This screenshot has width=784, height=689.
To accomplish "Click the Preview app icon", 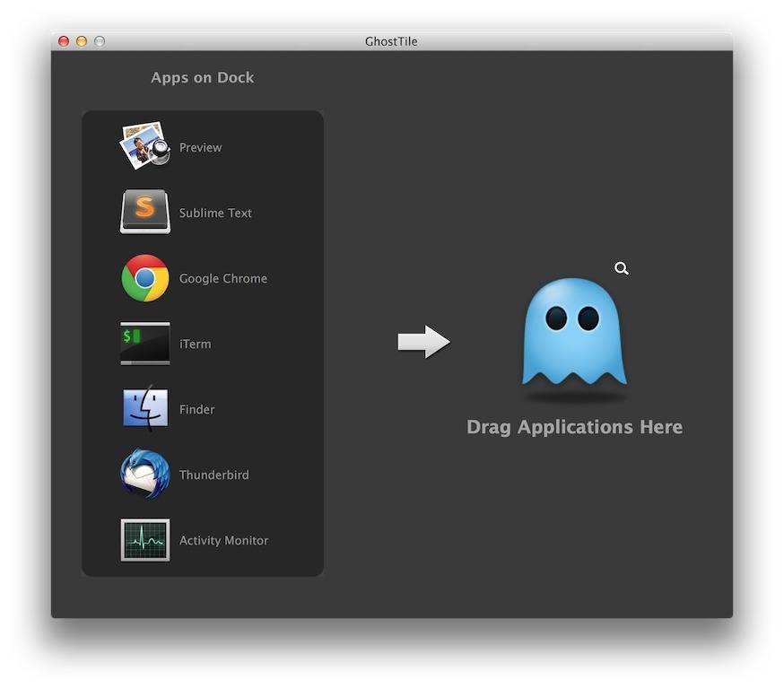I will (x=145, y=146).
